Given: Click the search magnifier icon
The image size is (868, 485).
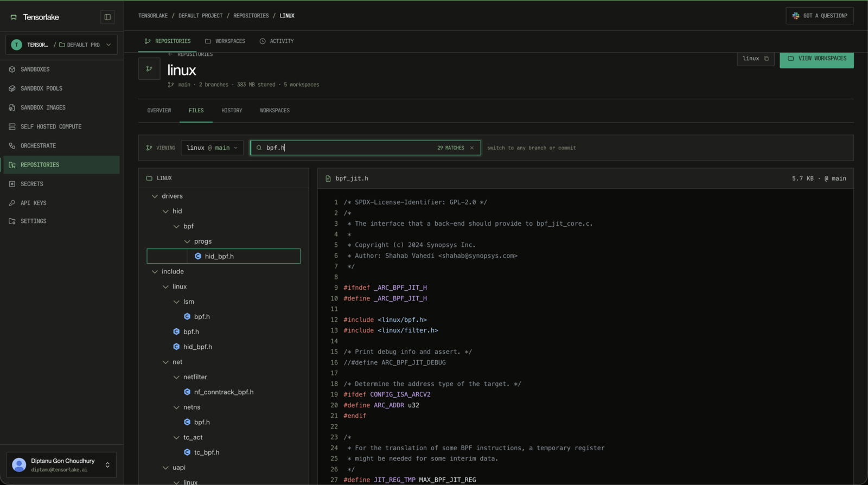Looking at the screenshot, I should coord(259,148).
